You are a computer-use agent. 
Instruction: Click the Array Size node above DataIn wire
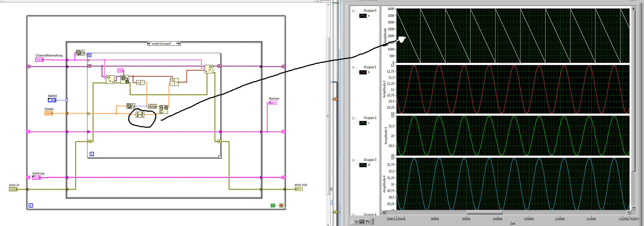tap(131, 106)
